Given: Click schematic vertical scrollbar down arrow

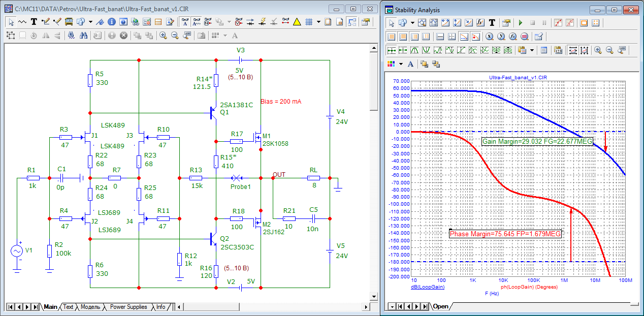Looking at the screenshot, I should (x=374, y=296).
